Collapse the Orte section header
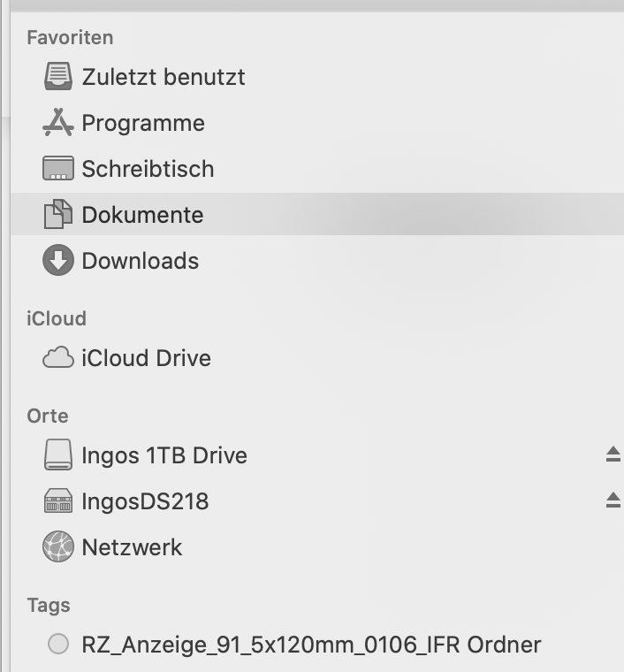The width and height of the screenshot is (624, 672). (48, 416)
